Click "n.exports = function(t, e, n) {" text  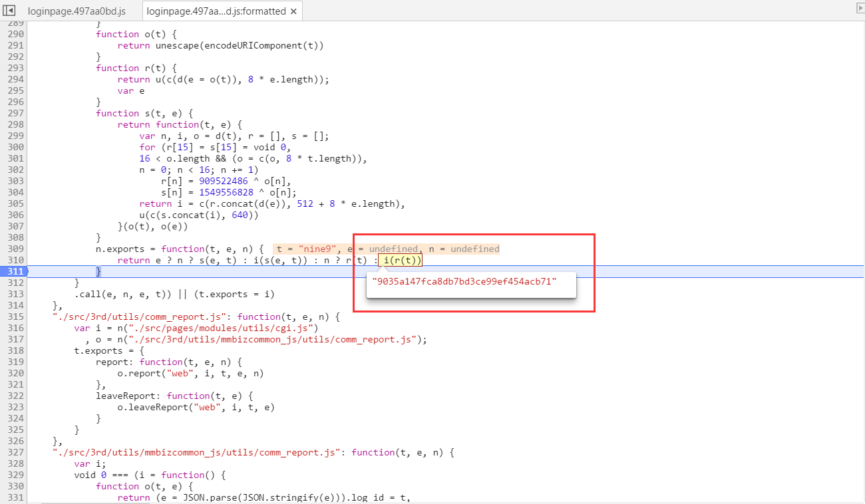(180, 249)
